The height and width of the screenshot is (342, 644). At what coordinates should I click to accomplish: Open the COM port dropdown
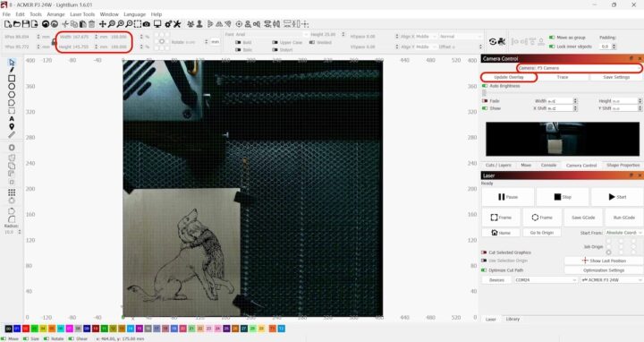[x=546, y=280]
